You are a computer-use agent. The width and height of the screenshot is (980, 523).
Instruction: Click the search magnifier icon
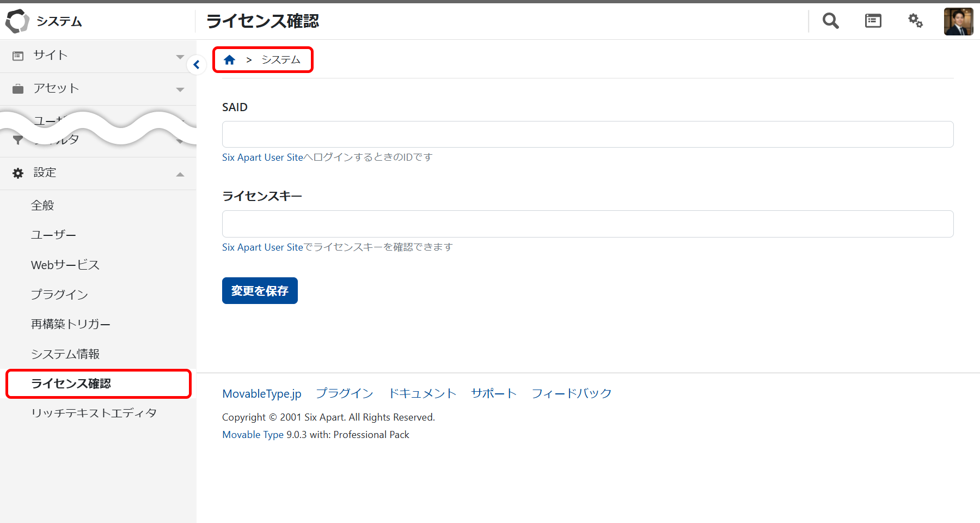tap(830, 21)
